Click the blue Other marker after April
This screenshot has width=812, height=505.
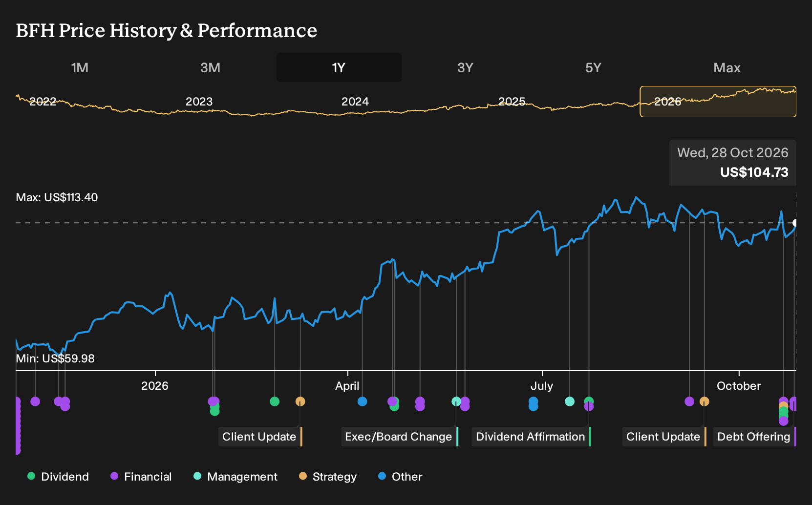coord(362,401)
